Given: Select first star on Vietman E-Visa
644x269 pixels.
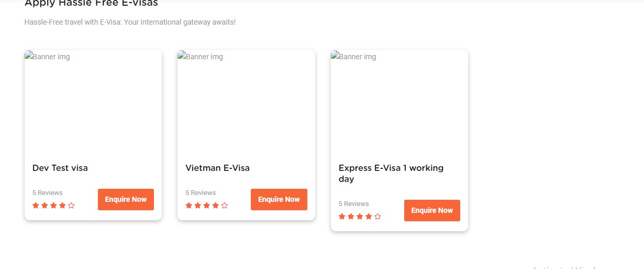Looking at the screenshot, I should 189,206.
